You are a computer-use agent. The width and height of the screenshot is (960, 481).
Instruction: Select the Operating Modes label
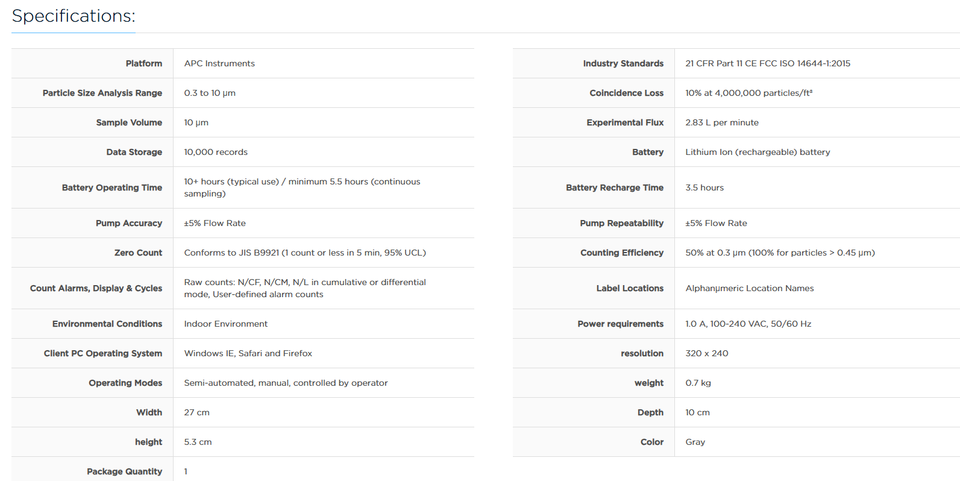click(126, 383)
